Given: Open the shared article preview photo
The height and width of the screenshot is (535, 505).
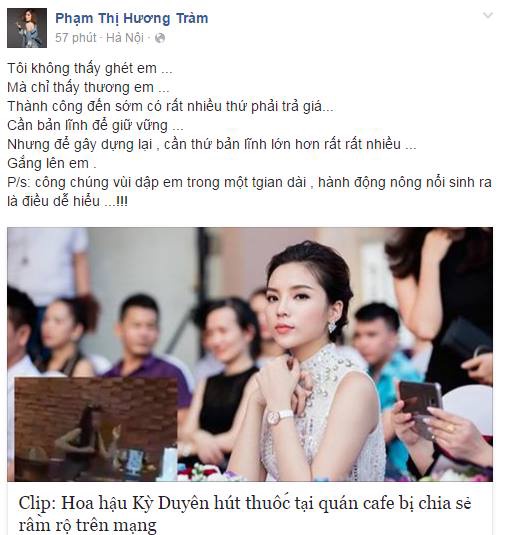Looking at the screenshot, I should [x=250, y=354].
